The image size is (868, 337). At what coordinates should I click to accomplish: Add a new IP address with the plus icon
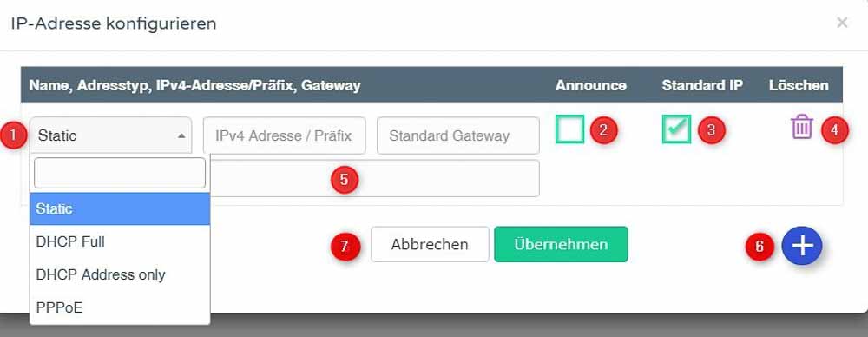click(802, 245)
